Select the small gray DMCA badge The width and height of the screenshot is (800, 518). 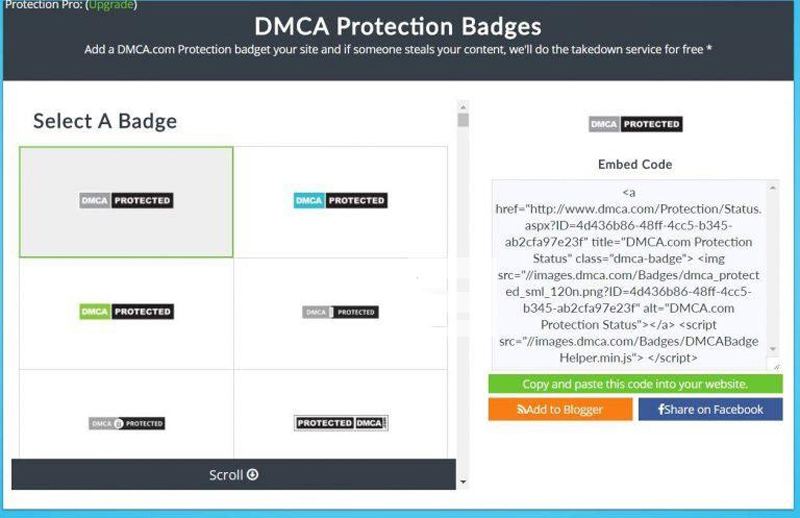point(340,312)
